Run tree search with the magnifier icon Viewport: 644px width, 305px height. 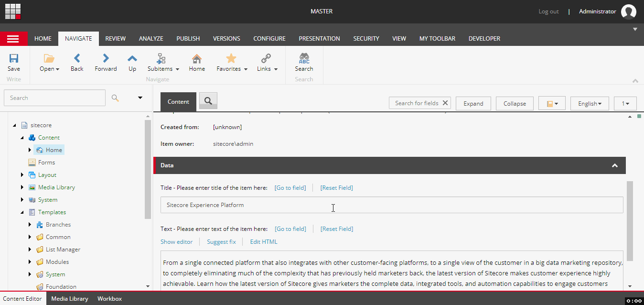[115, 98]
